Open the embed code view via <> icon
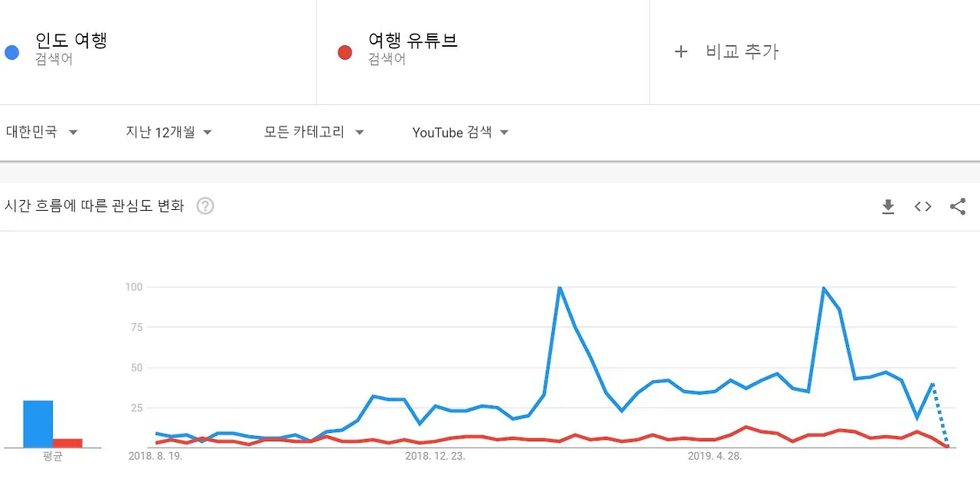Screen dimensions: 980x495 pos(923,206)
